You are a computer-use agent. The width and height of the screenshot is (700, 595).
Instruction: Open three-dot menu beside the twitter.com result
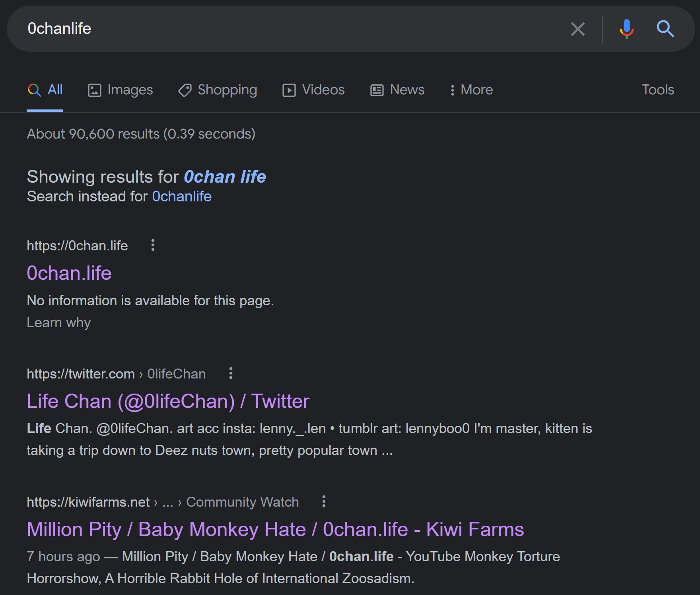pyautogui.click(x=231, y=373)
